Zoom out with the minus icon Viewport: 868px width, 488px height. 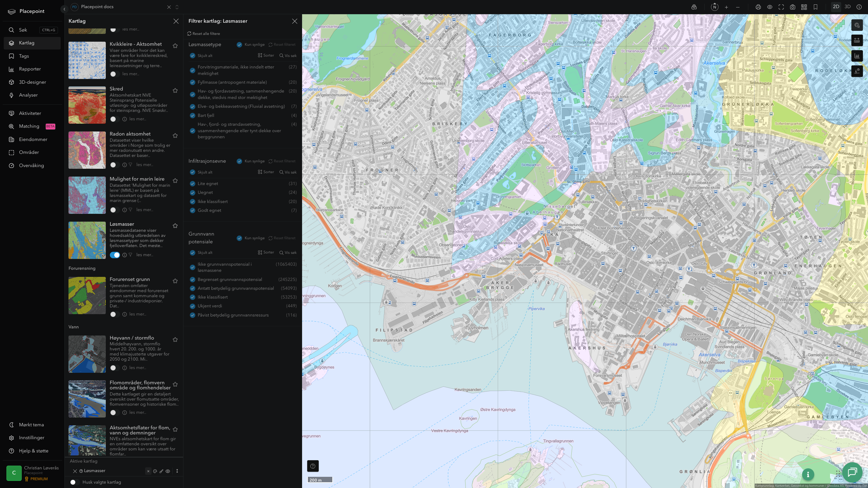pos(738,7)
